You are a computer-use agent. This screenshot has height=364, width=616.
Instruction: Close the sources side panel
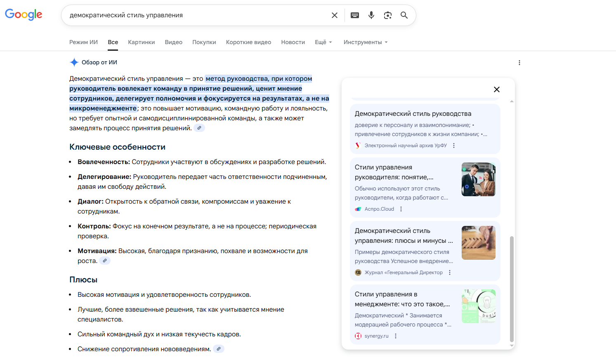[x=496, y=89]
